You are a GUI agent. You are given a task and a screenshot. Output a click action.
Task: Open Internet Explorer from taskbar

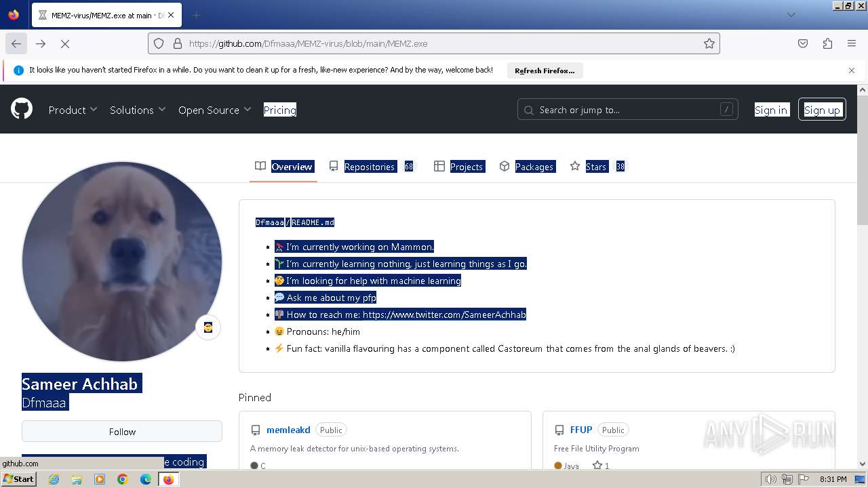54,479
